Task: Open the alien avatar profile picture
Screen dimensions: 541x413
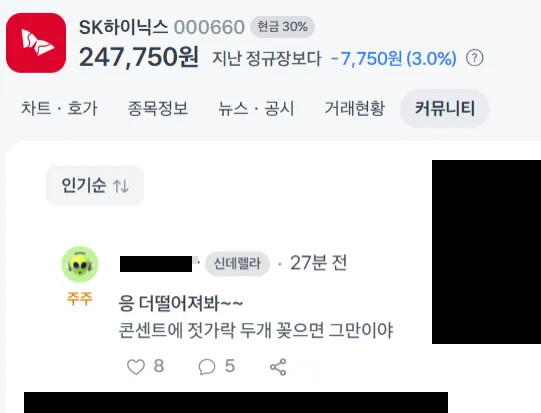Action: (x=80, y=264)
